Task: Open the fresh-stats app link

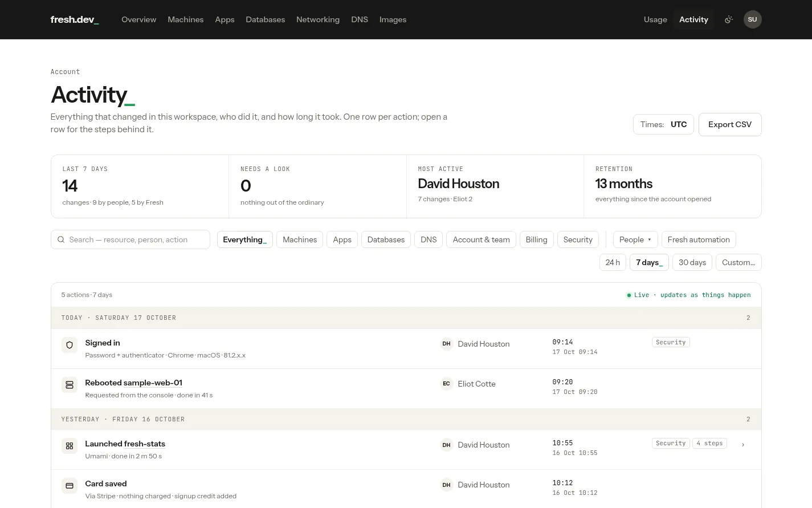Action: [145, 444]
